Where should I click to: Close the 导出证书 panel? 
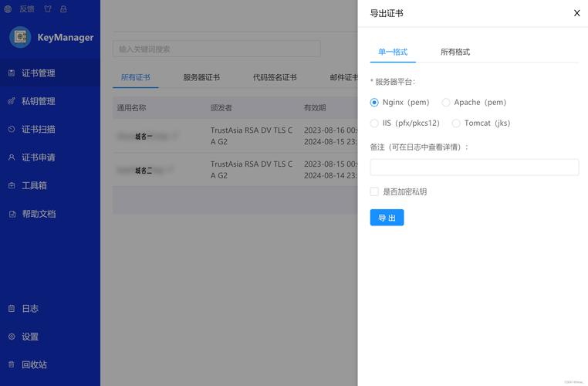pos(576,13)
